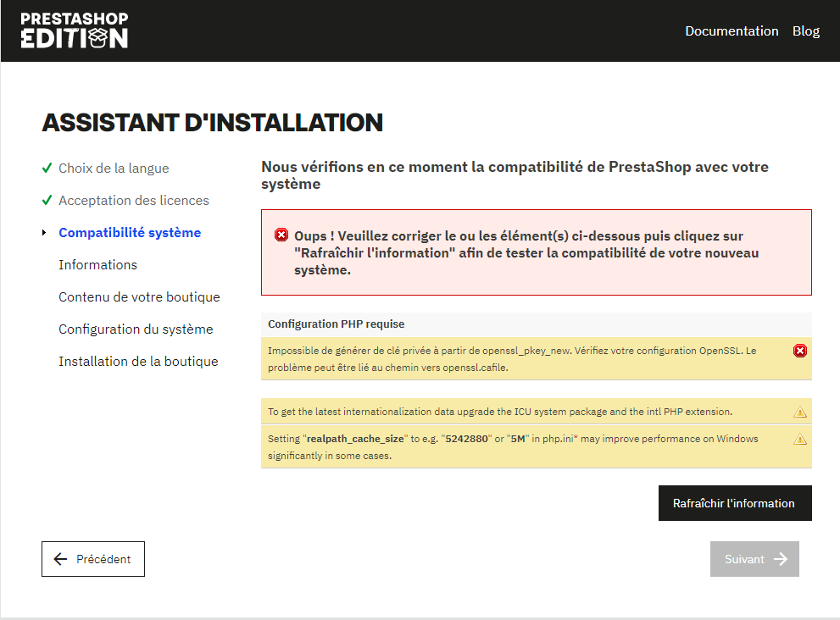Viewport: 840px width, 620px height.
Task: Click the warning triangle on the realpath_cache_size row
Action: click(x=800, y=440)
